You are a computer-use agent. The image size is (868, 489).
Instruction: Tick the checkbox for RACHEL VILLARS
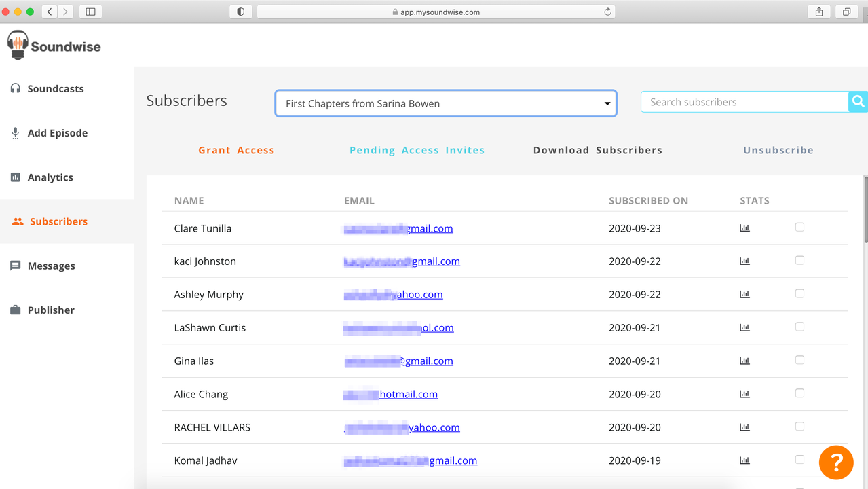(799, 427)
